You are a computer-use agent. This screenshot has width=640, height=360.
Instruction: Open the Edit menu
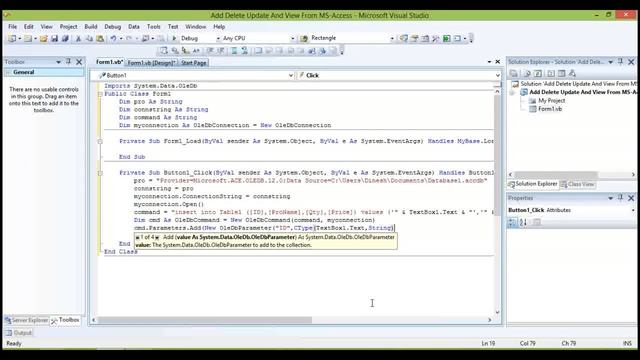pos(29,27)
